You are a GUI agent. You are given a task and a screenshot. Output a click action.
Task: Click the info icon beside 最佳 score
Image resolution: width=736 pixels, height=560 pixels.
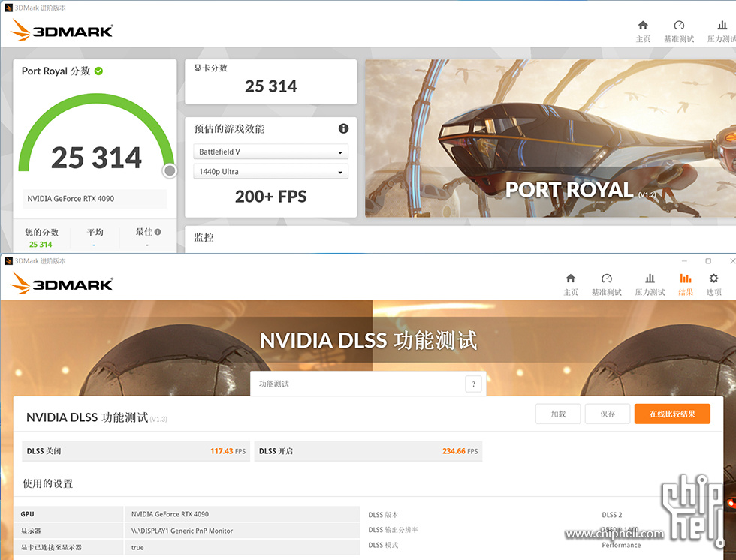pyautogui.click(x=158, y=232)
